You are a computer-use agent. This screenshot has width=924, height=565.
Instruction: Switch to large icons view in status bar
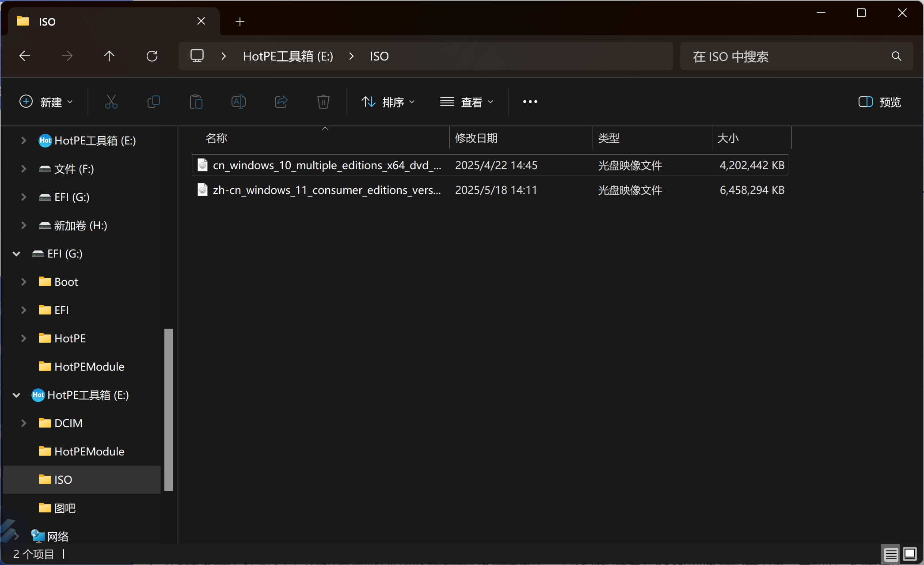coord(910,554)
